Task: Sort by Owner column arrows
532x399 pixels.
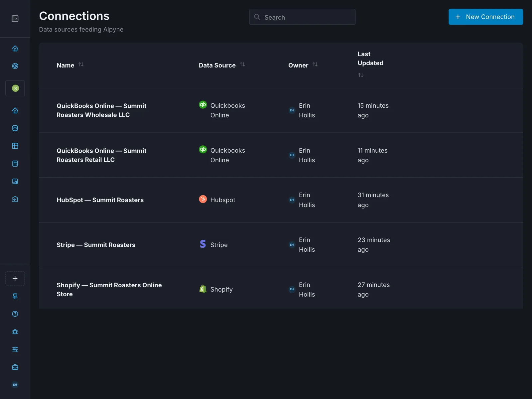Action: pos(315,65)
